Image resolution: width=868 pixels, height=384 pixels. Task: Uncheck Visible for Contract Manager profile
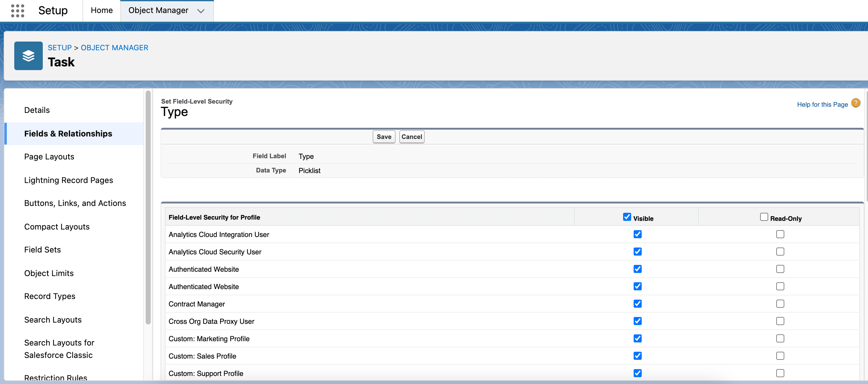tap(637, 303)
